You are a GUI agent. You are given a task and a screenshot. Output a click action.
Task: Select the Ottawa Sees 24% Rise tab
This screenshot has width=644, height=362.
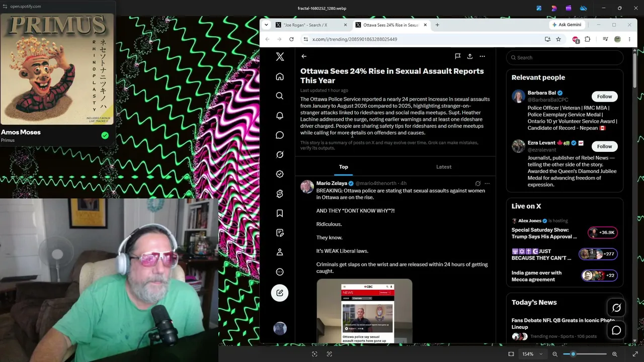391,25
